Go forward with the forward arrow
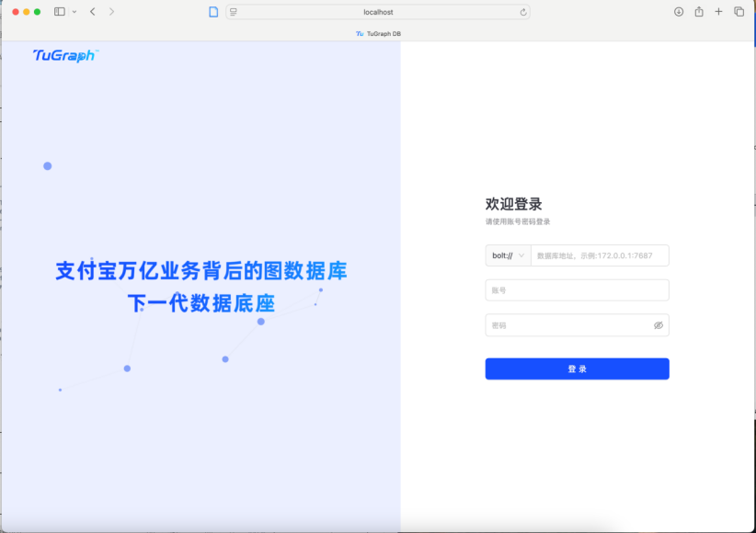The image size is (756, 533). pyautogui.click(x=111, y=12)
